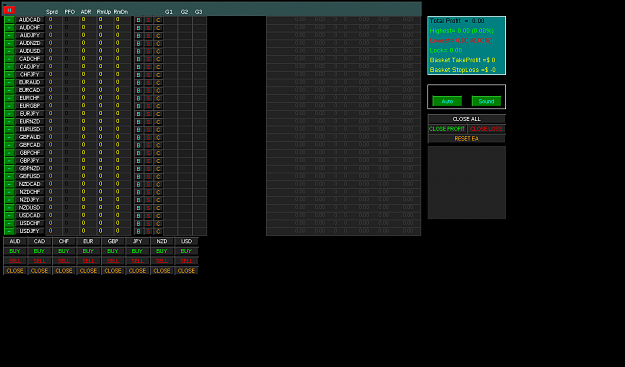Click the Total Profit readout
The width and height of the screenshot is (625, 367).
click(457, 21)
